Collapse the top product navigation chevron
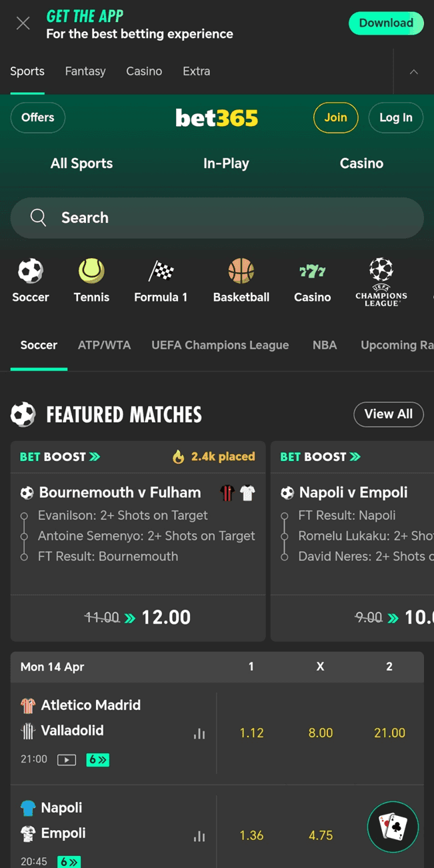 [x=414, y=71]
